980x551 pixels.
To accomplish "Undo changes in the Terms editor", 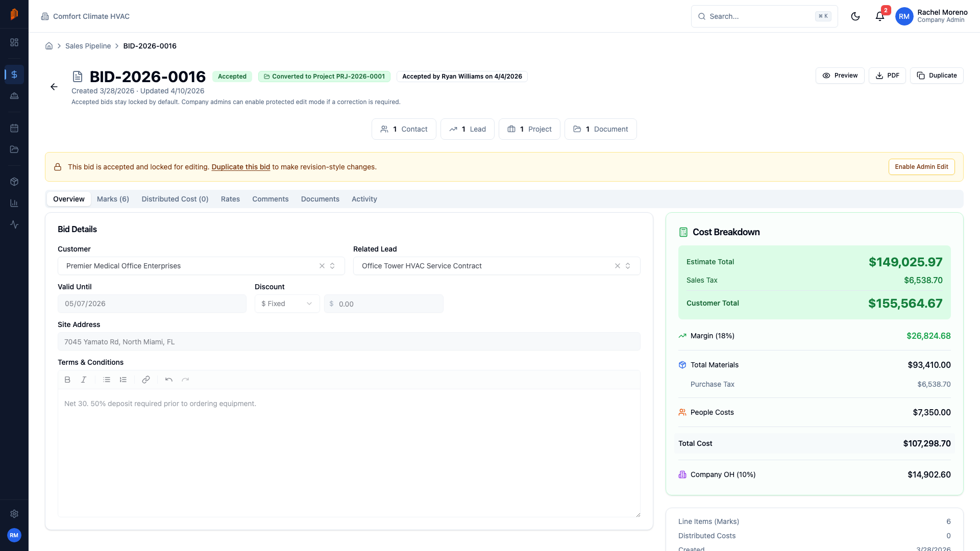I will [x=168, y=380].
